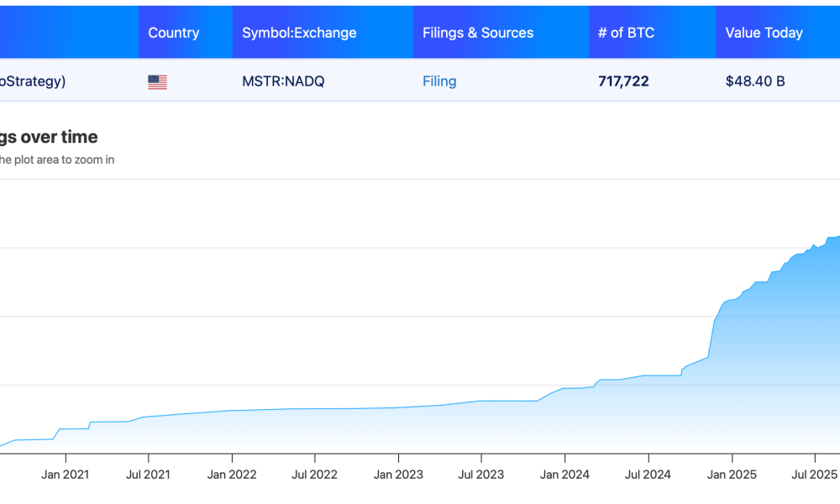Open the Filing source link
Image resolution: width=840 pixels, height=504 pixels.
438,81
